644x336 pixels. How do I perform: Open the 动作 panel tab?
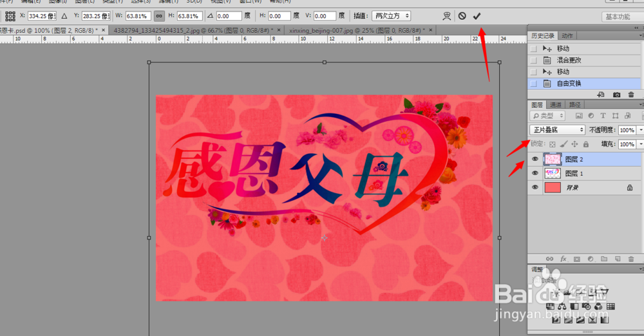coord(567,36)
